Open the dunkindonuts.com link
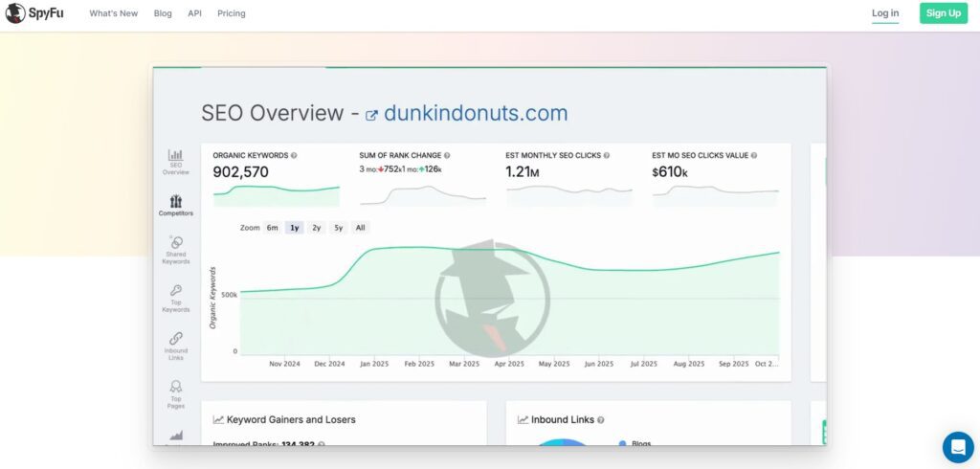 476,113
